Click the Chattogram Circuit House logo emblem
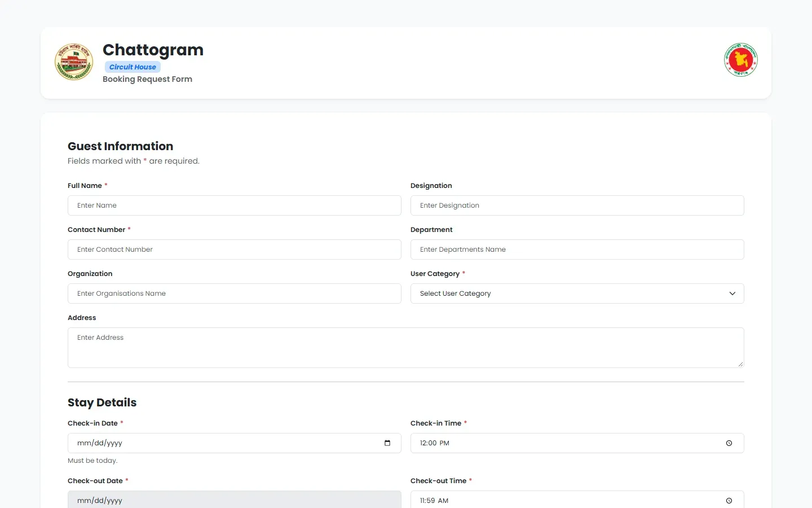This screenshot has height=508, width=812. coord(74,62)
